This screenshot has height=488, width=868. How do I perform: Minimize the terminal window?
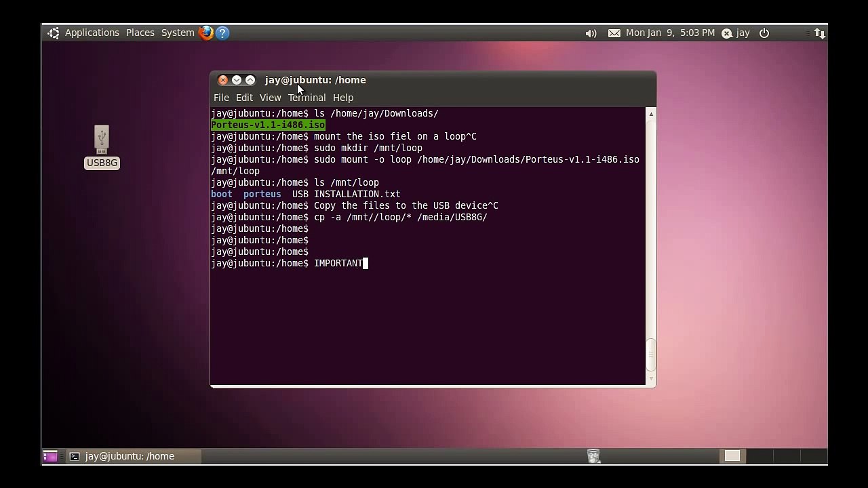(x=237, y=80)
